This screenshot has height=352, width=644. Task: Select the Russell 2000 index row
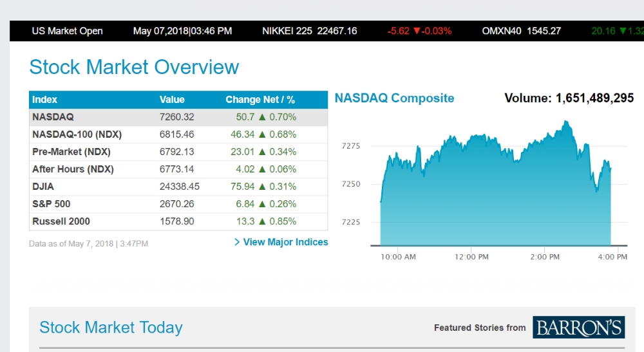178,221
